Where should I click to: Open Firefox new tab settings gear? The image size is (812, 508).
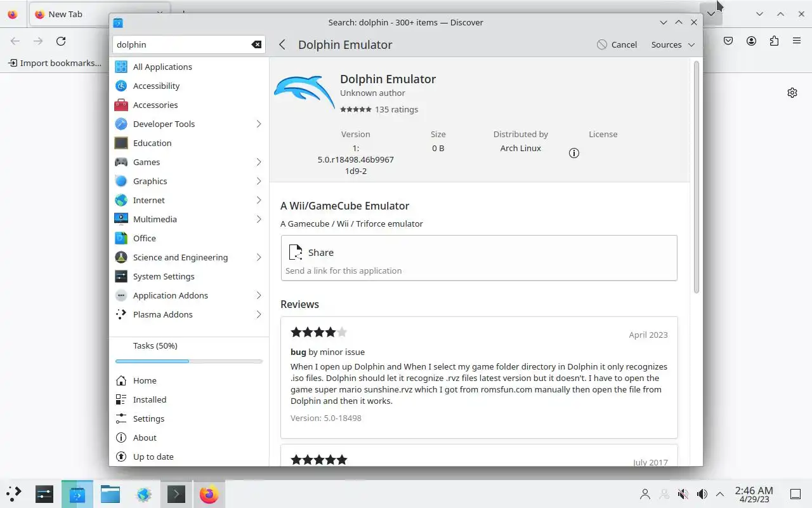(x=792, y=93)
